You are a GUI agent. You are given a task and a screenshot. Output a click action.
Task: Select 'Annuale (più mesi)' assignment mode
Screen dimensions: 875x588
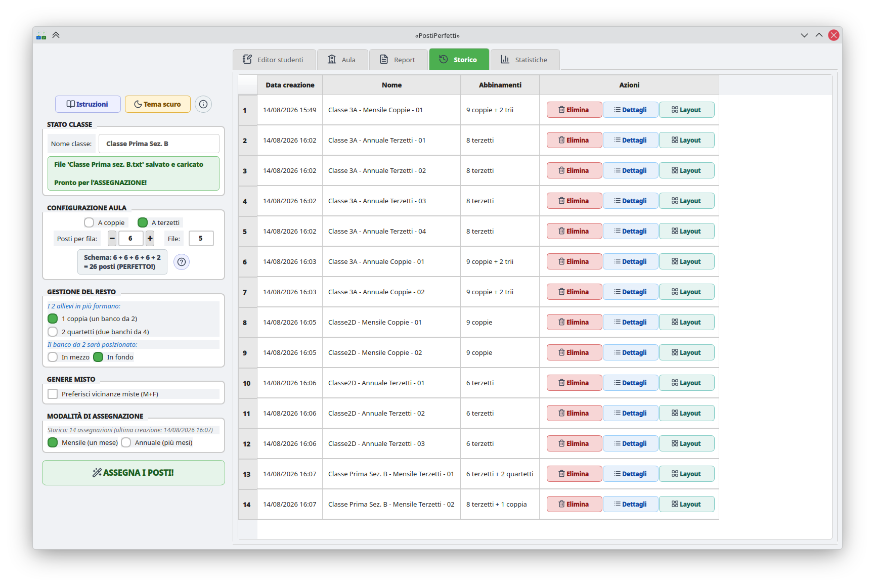tap(126, 442)
